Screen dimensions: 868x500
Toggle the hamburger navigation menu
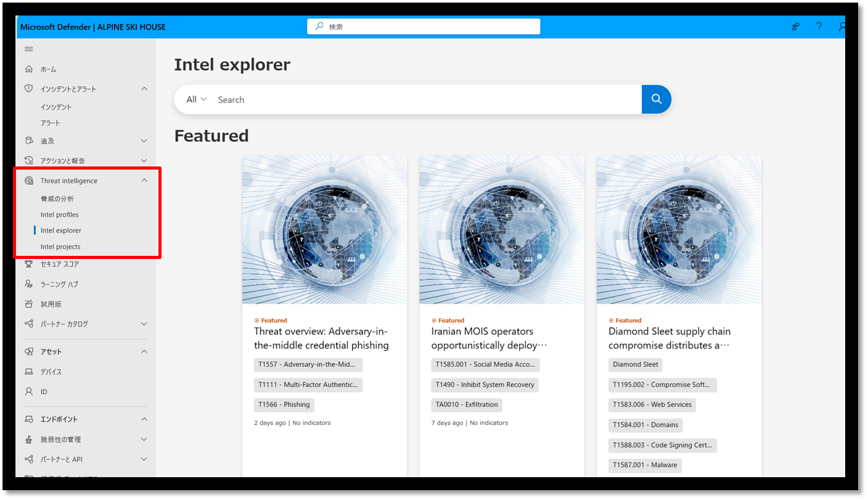coord(28,49)
